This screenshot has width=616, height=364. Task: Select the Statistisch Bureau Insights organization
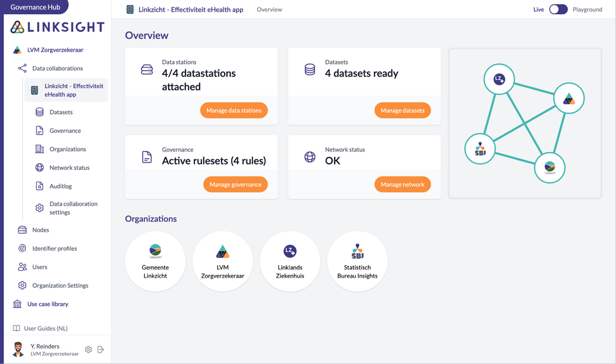click(x=357, y=261)
